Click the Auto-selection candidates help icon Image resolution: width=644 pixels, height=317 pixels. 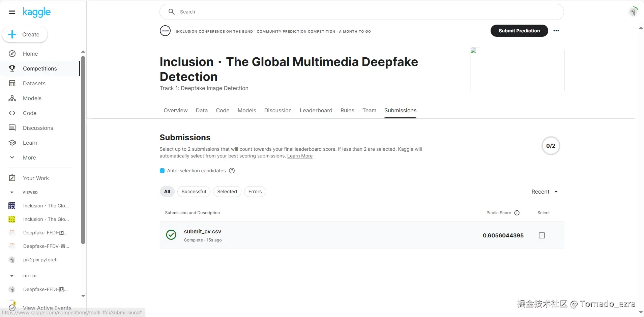232,171
